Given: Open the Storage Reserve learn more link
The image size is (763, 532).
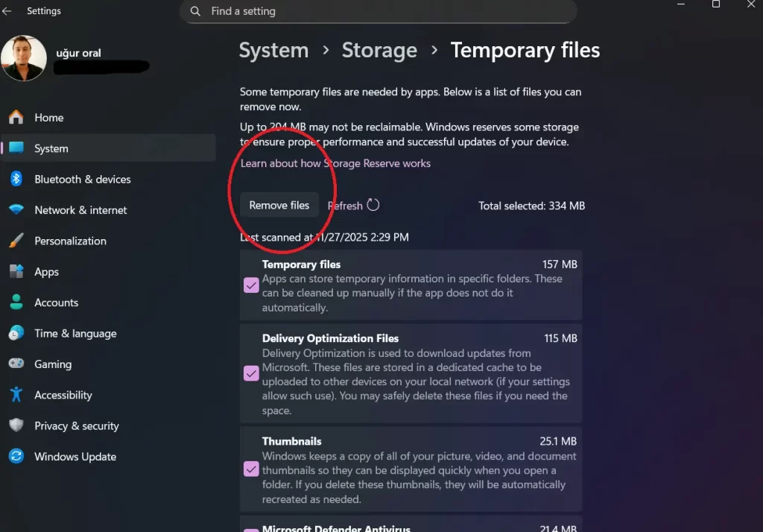Looking at the screenshot, I should (335, 163).
